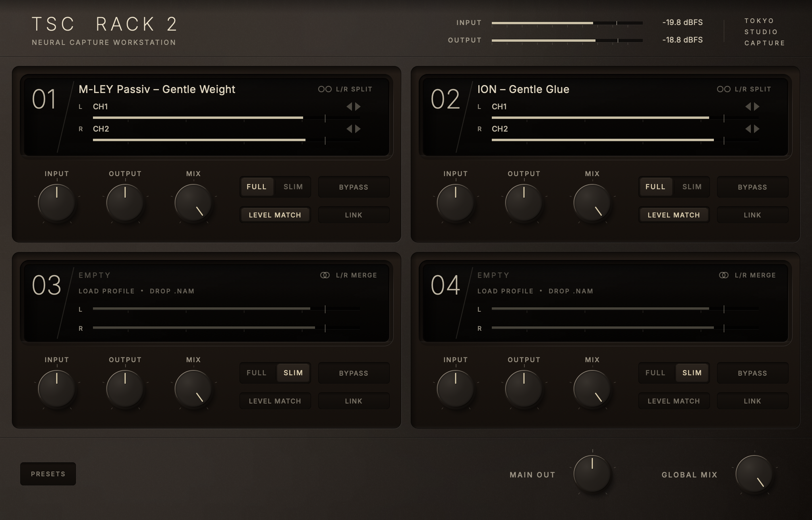This screenshot has width=812, height=520.
Task: Enable LINK on slot 02
Action: [752, 215]
